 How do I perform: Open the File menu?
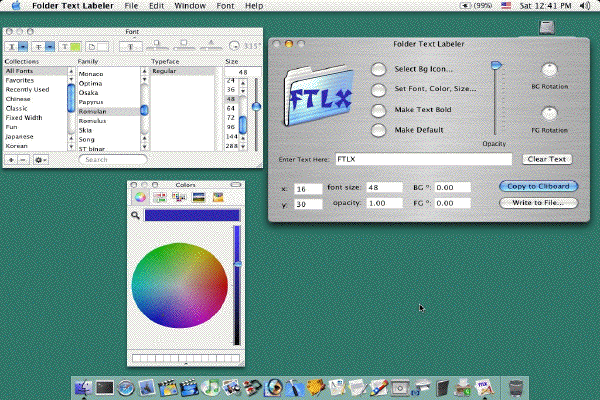(x=131, y=6)
